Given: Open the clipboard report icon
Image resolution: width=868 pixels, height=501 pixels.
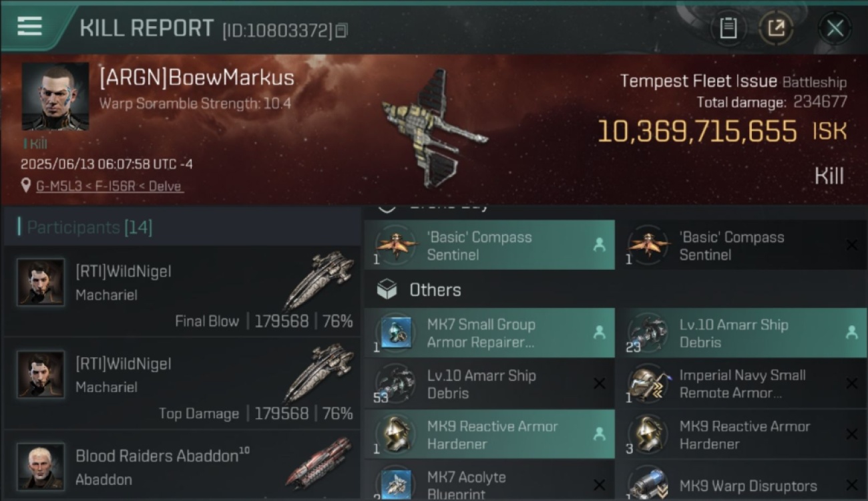Looking at the screenshot, I should tap(728, 28).
